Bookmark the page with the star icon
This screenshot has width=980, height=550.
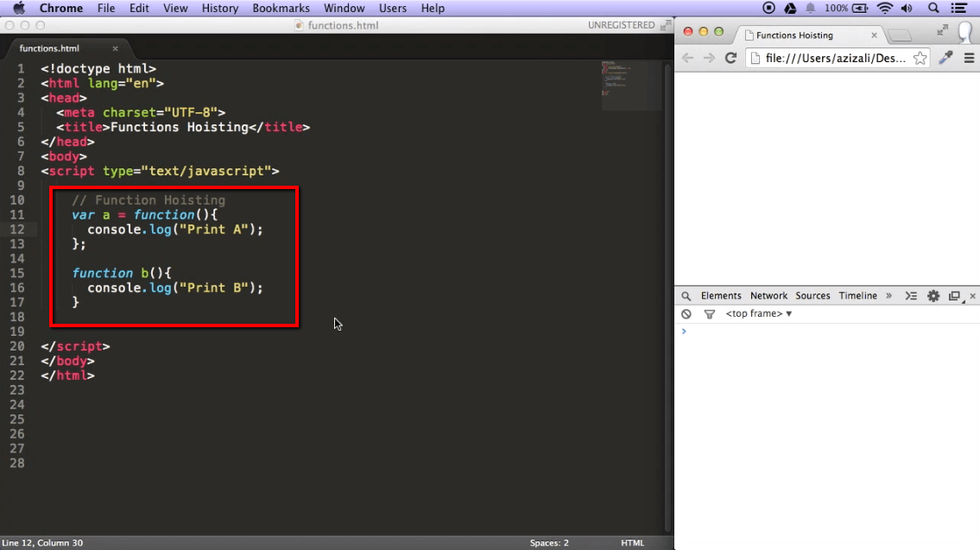[x=920, y=58]
